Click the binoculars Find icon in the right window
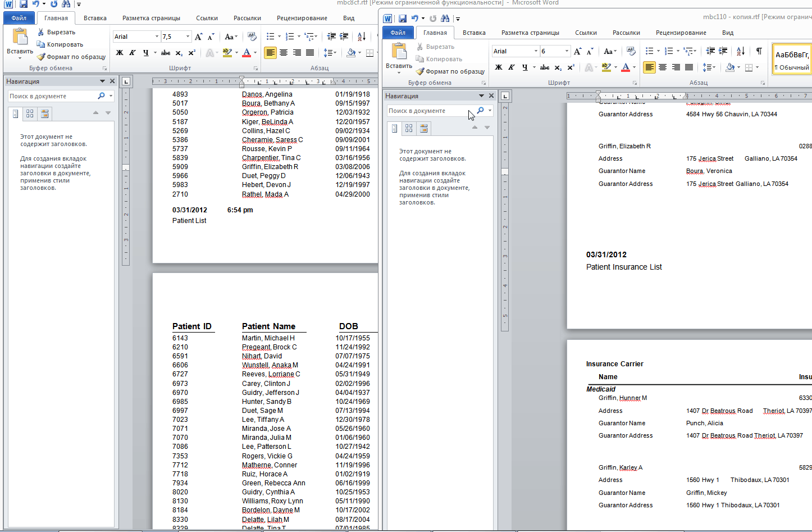Viewport: 812px width, 532px height. 445,19
